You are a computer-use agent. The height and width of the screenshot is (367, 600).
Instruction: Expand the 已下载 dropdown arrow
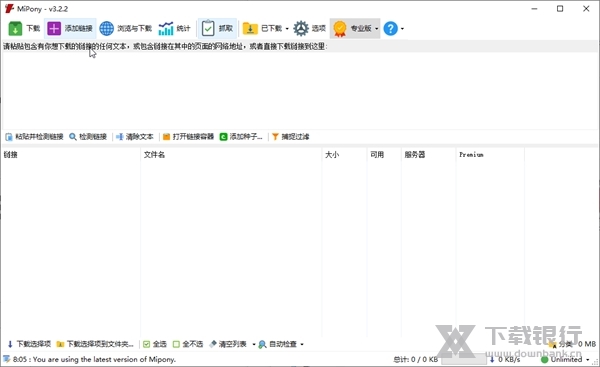[x=287, y=29]
